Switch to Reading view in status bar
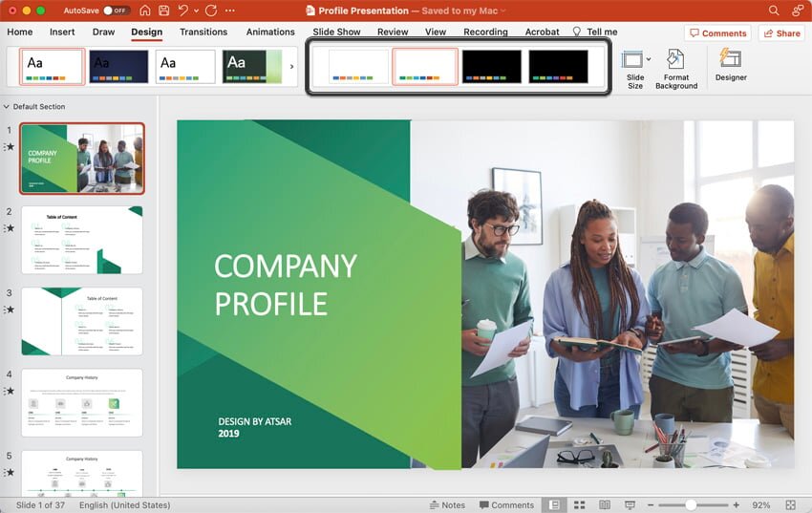Viewport: 812px width, 513px height. 604,504
